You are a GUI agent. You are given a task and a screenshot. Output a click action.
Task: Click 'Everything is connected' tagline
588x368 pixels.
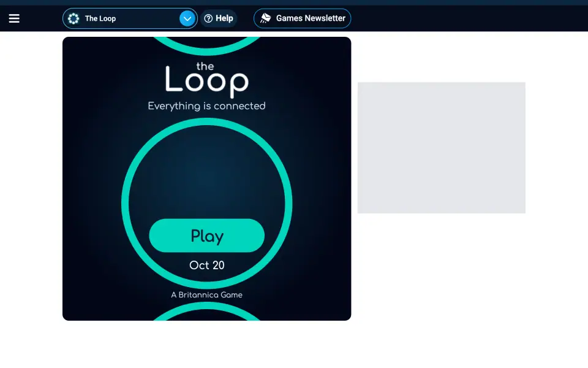[206, 106]
